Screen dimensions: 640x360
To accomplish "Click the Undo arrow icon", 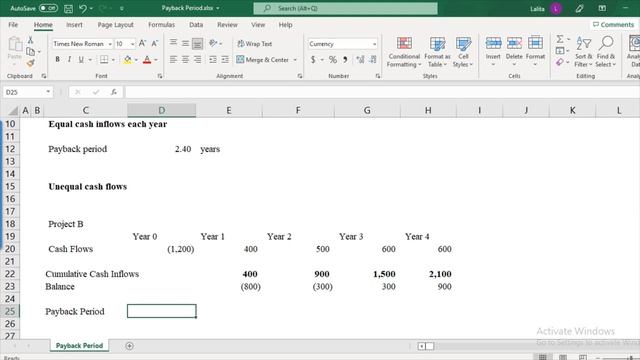I will tap(83, 8).
